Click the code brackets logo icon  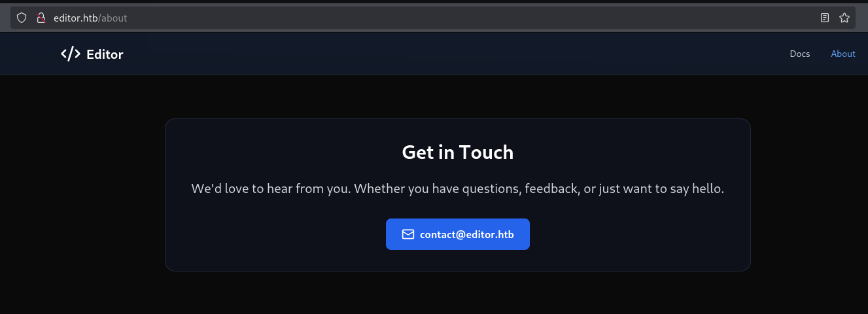(x=71, y=54)
